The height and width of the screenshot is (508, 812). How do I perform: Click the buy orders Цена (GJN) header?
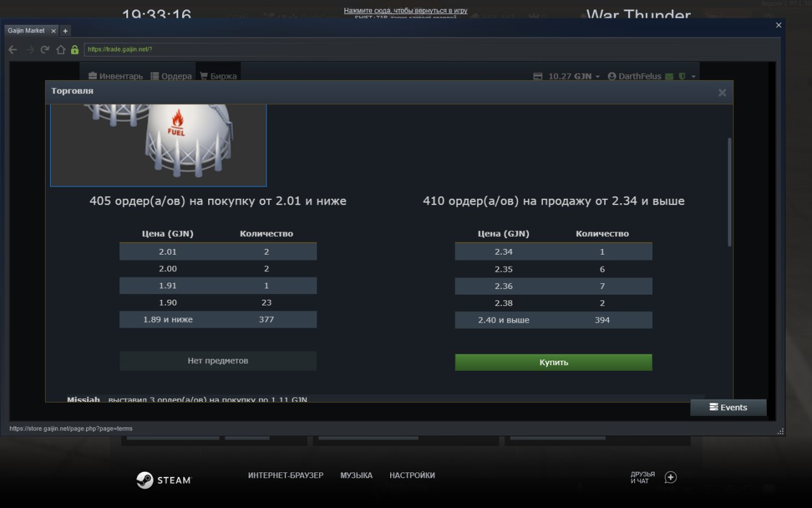(167, 234)
